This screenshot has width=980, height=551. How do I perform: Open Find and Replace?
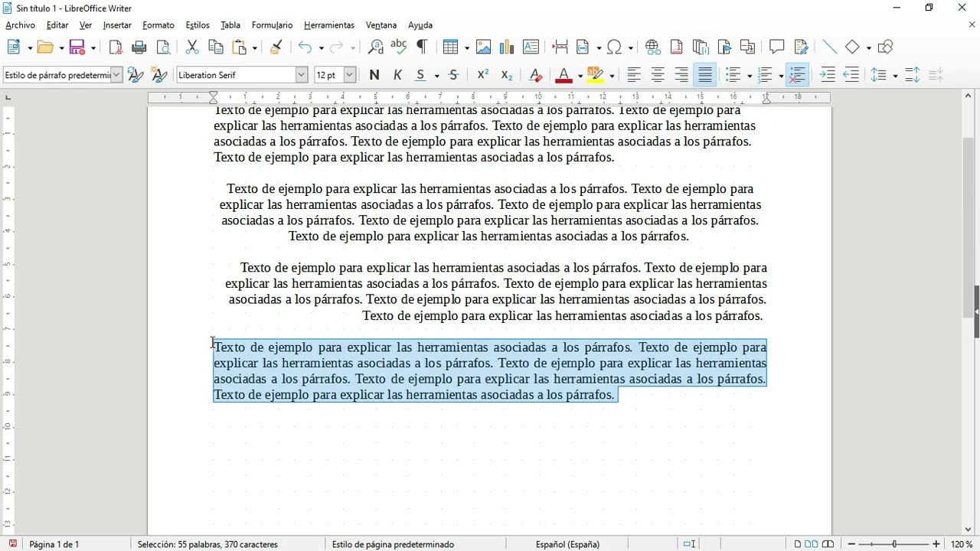tap(375, 47)
